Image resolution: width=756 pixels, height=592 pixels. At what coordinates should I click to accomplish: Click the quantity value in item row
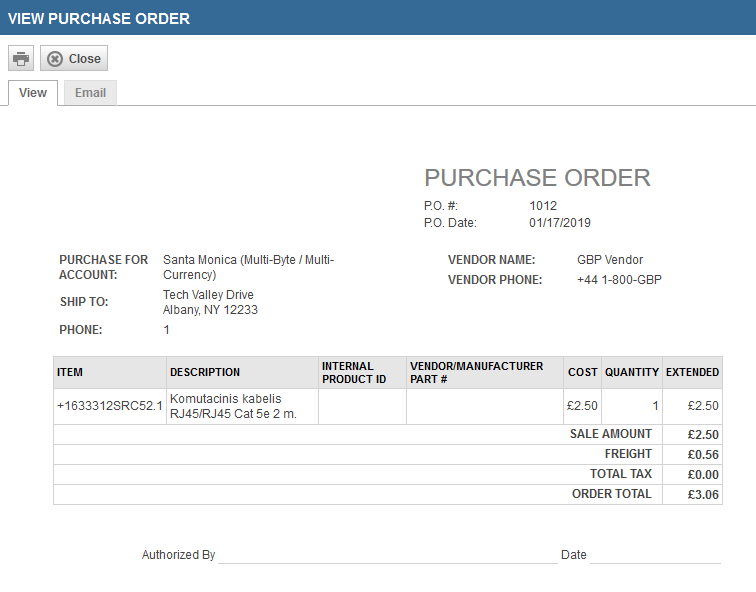(655, 406)
